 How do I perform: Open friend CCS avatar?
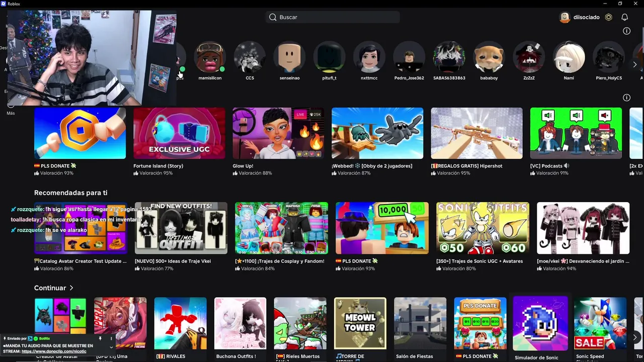click(250, 57)
